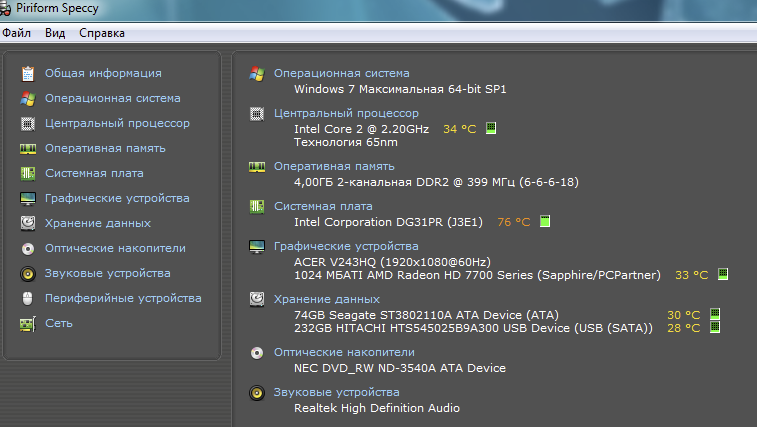
Task: Click the AMD Radeon HD 7700 Series line
Action: point(478,275)
